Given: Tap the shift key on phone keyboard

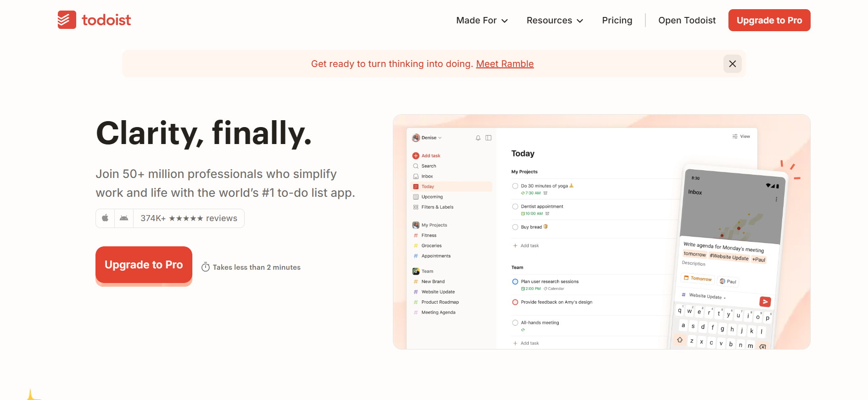Looking at the screenshot, I should tap(680, 339).
